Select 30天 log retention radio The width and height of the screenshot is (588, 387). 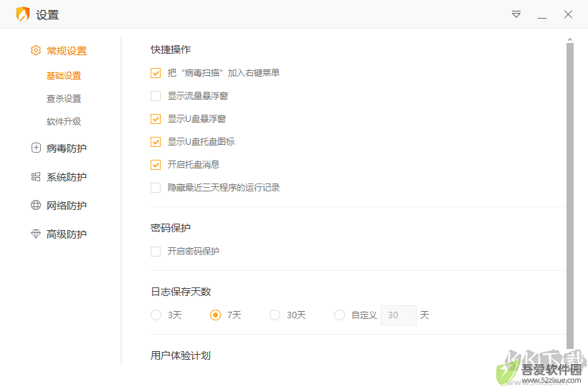pos(275,315)
